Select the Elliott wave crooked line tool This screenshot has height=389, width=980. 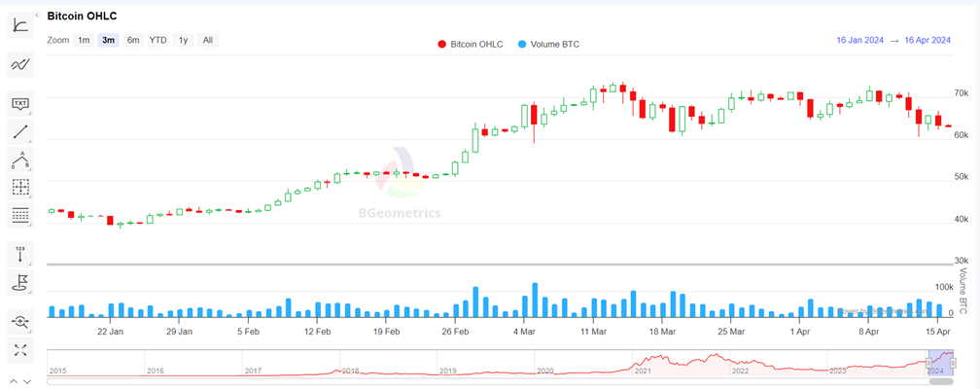pyautogui.click(x=20, y=159)
